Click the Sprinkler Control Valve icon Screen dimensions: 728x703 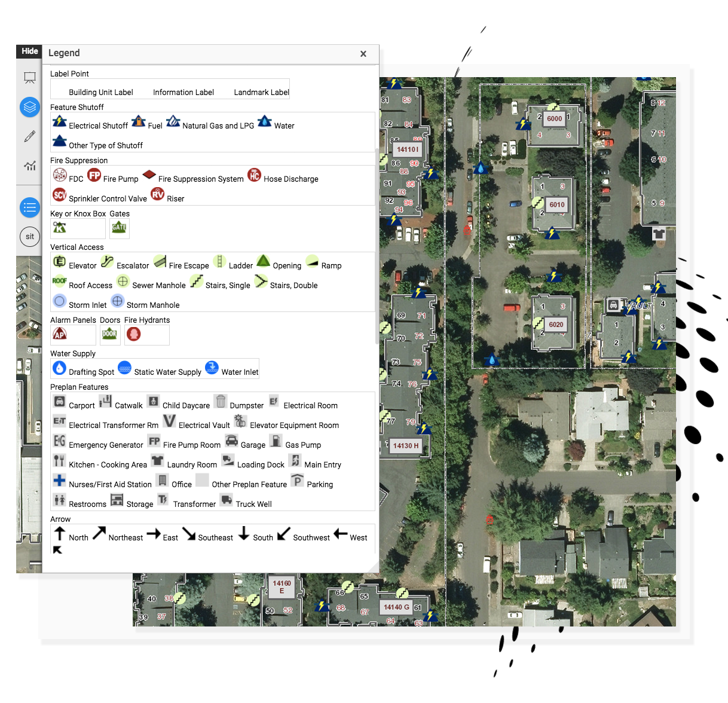click(x=60, y=194)
